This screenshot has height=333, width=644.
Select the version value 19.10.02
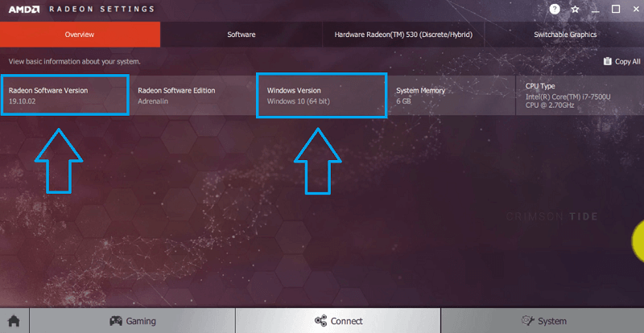23,101
